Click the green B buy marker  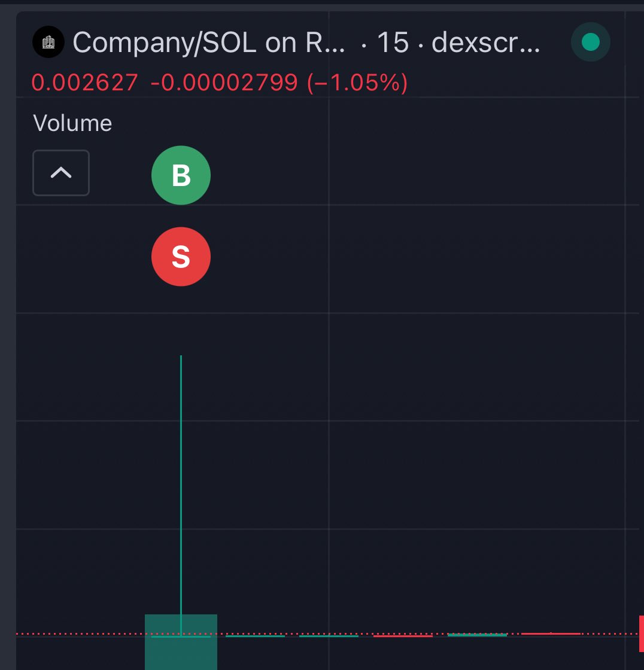(x=181, y=175)
